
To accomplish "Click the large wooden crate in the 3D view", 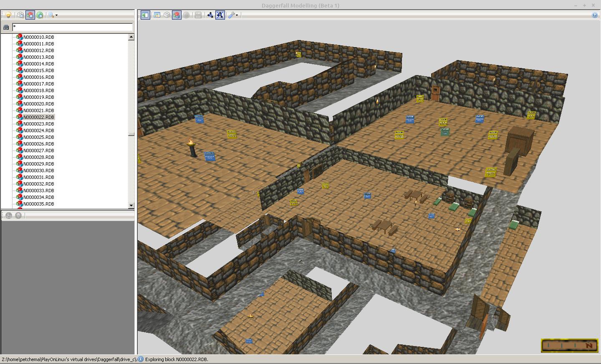I will (x=520, y=141).
